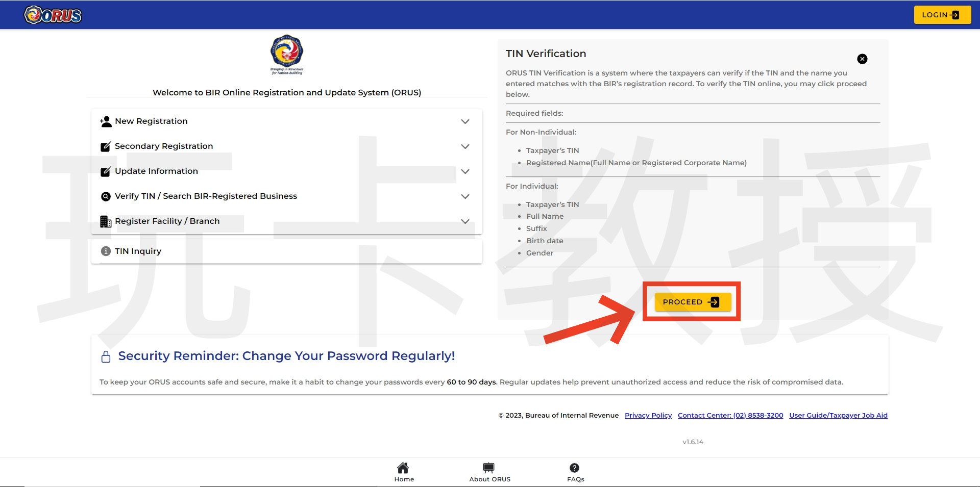Open the FAQs bottom navigation item

(x=575, y=471)
